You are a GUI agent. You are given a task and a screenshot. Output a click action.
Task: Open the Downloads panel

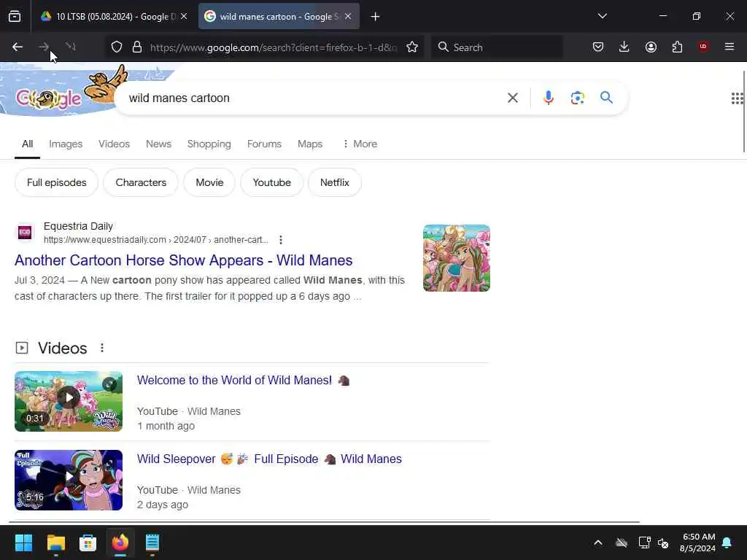(x=624, y=47)
